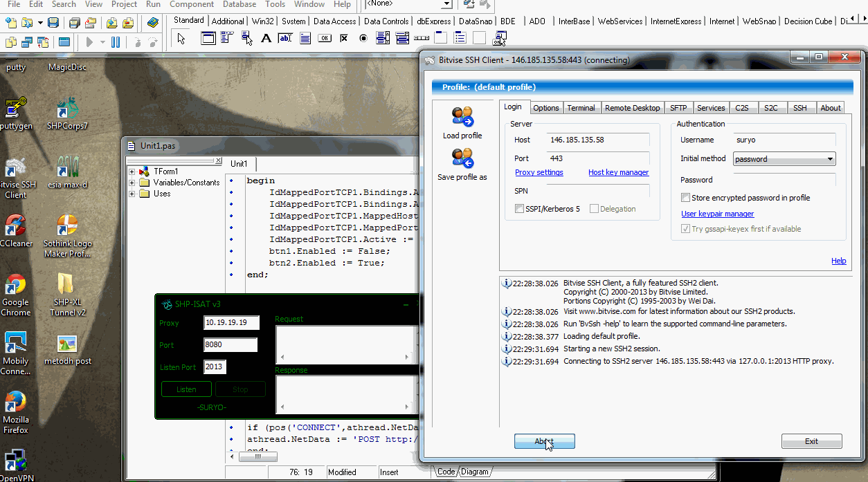The width and height of the screenshot is (868, 482).
Task: Click dropdown arrow next to Open icon
Action: pos(39,23)
